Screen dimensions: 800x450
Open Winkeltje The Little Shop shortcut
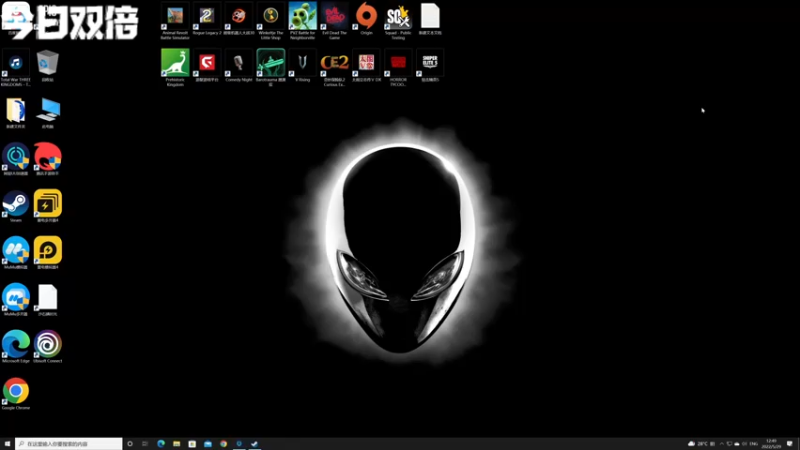click(x=270, y=21)
